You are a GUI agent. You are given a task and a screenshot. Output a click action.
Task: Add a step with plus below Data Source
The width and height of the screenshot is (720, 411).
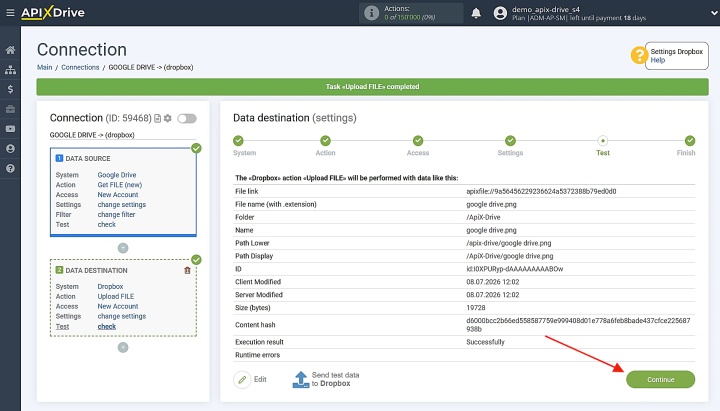point(123,248)
